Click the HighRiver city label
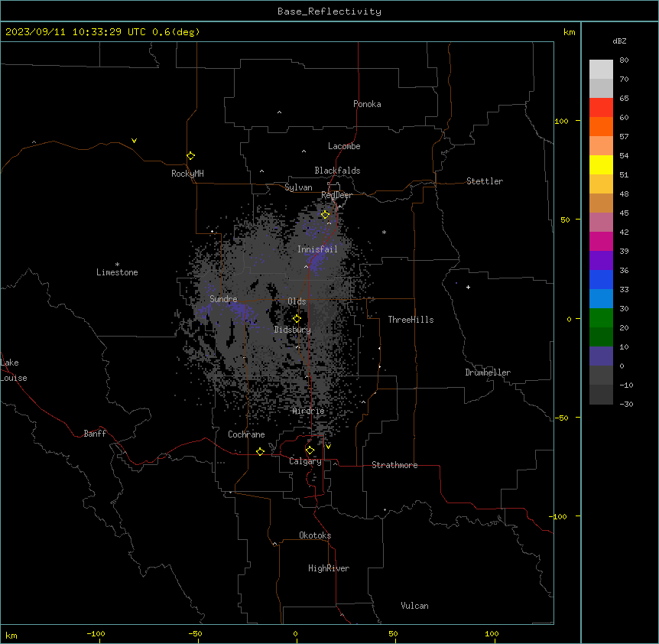Viewport: 659px width, 644px height. coord(329,568)
